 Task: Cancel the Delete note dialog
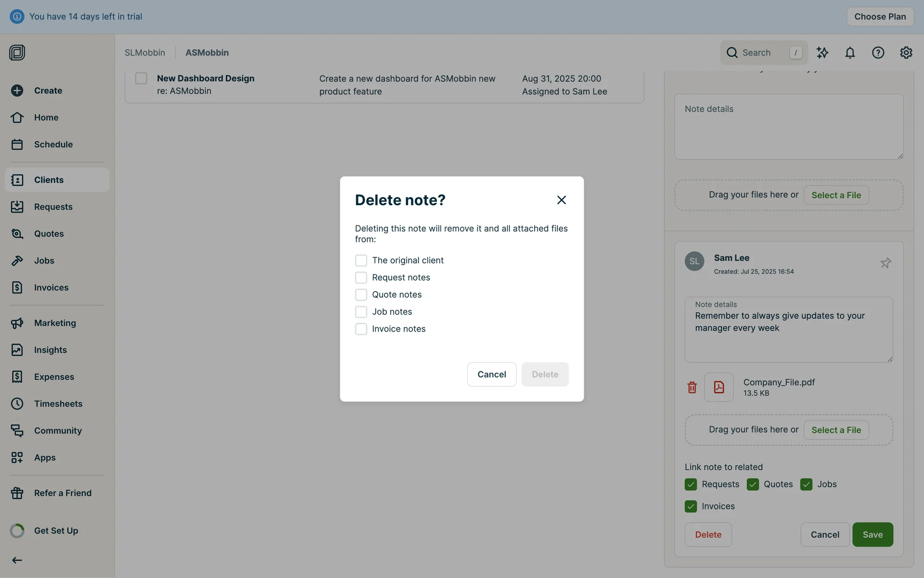click(x=491, y=374)
